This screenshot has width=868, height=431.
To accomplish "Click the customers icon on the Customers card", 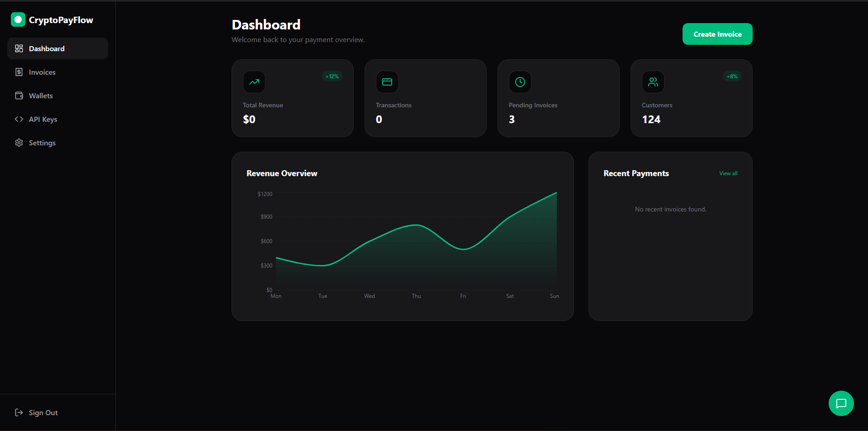I will 653,82.
